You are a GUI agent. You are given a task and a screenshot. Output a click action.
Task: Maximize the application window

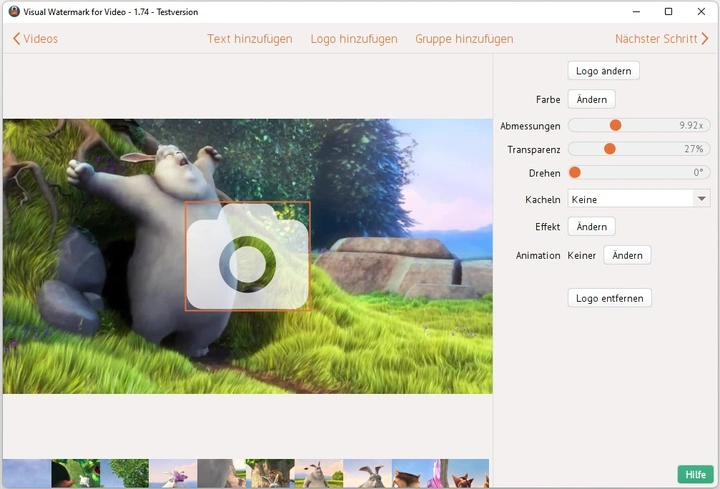click(669, 11)
